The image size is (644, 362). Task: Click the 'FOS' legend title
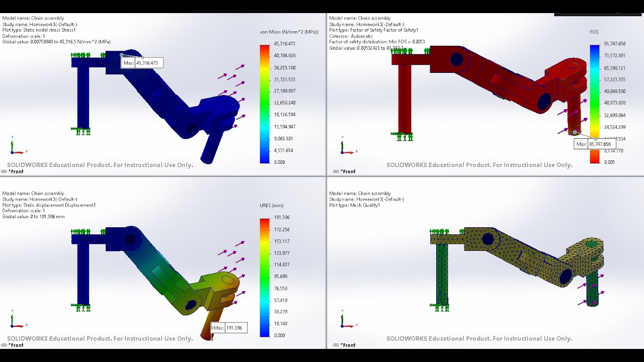[594, 32]
